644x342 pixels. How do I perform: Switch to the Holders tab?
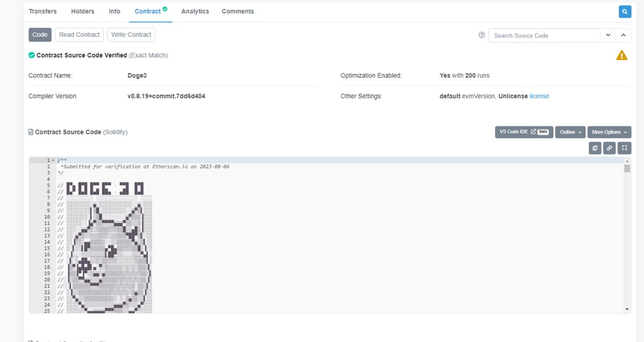(x=83, y=11)
